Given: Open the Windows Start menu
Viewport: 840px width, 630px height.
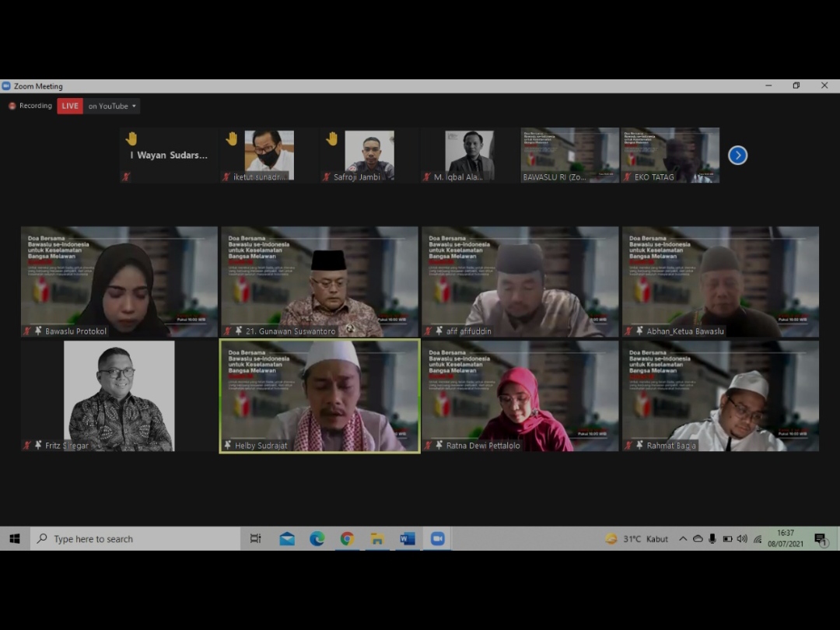Looking at the screenshot, I should (x=14, y=539).
